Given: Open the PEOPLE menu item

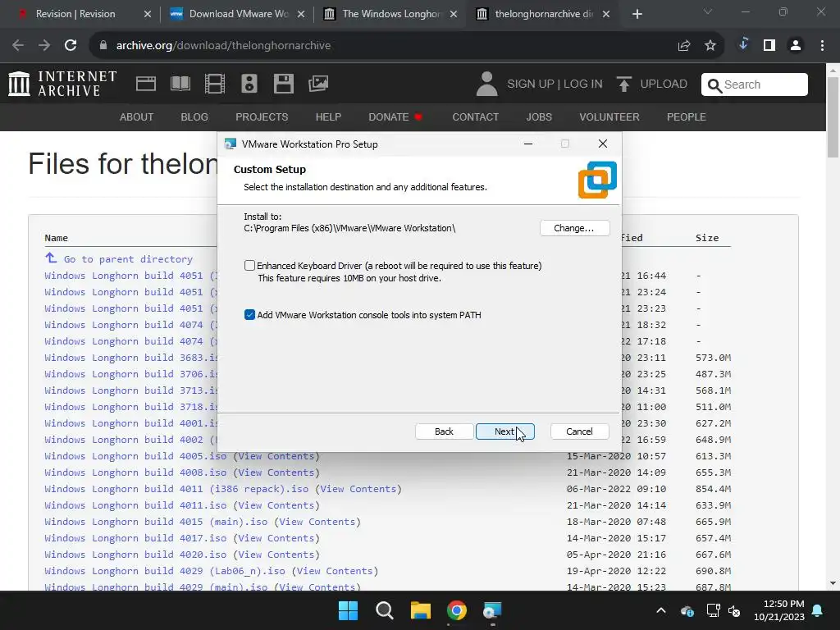Looking at the screenshot, I should tap(687, 116).
